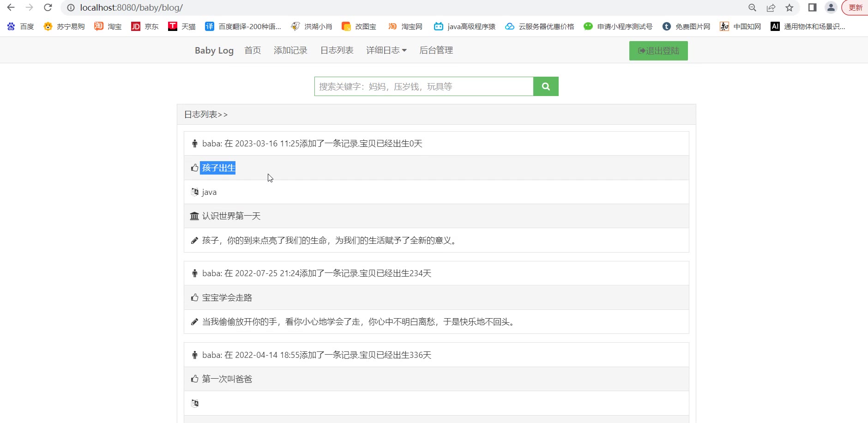Click the browser reload page icon
The height and width of the screenshot is (423, 868).
(x=48, y=7)
